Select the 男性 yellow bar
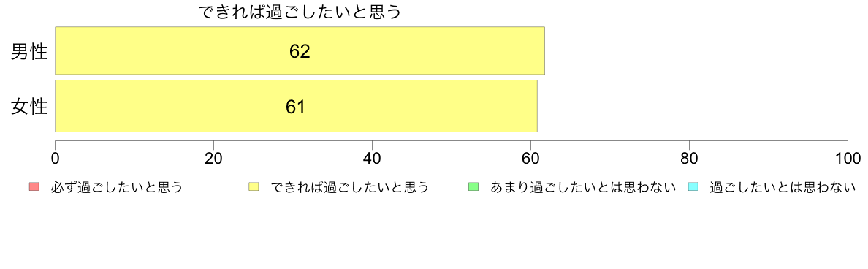868x269 pixels. 300,50
